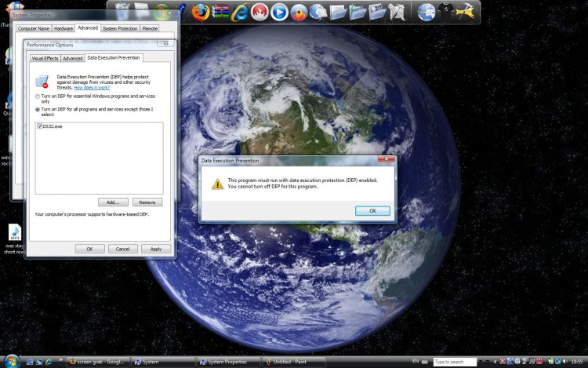The height and width of the screenshot is (368, 588).
Task: Switch to the Visual Effects tab
Action: [x=45, y=58]
